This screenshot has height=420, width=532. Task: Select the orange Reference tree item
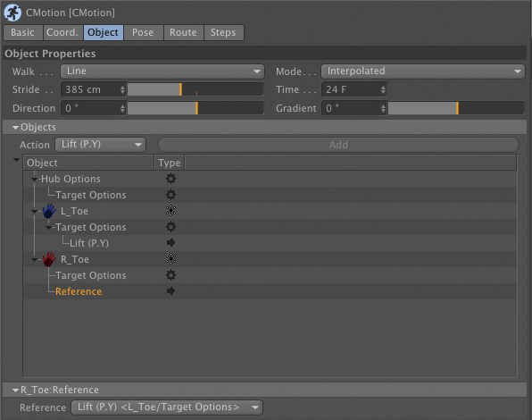tap(79, 291)
